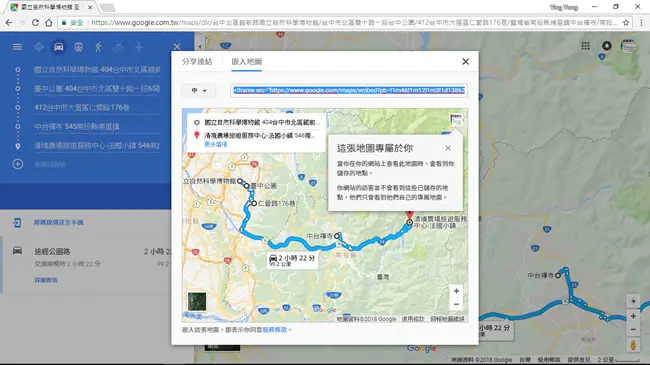This screenshot has width=650, height=365.
Task: Close the share and embed dialog
Action: pos(466,61)
